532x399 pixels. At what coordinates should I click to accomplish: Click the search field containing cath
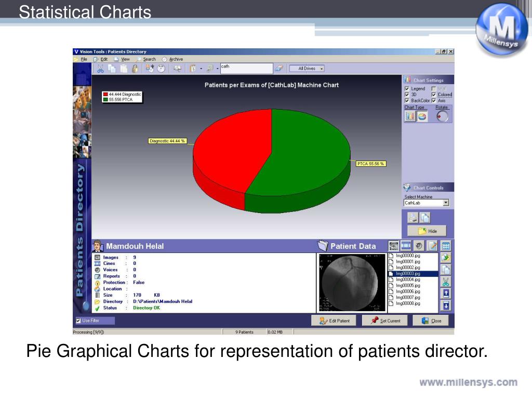pyautogui.click(x=246, y=68)
